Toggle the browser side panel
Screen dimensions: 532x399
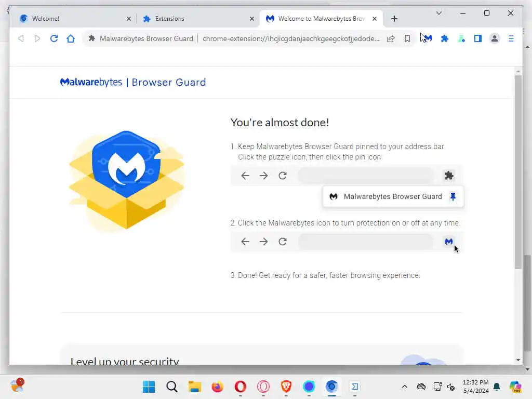tap(478, 38)
